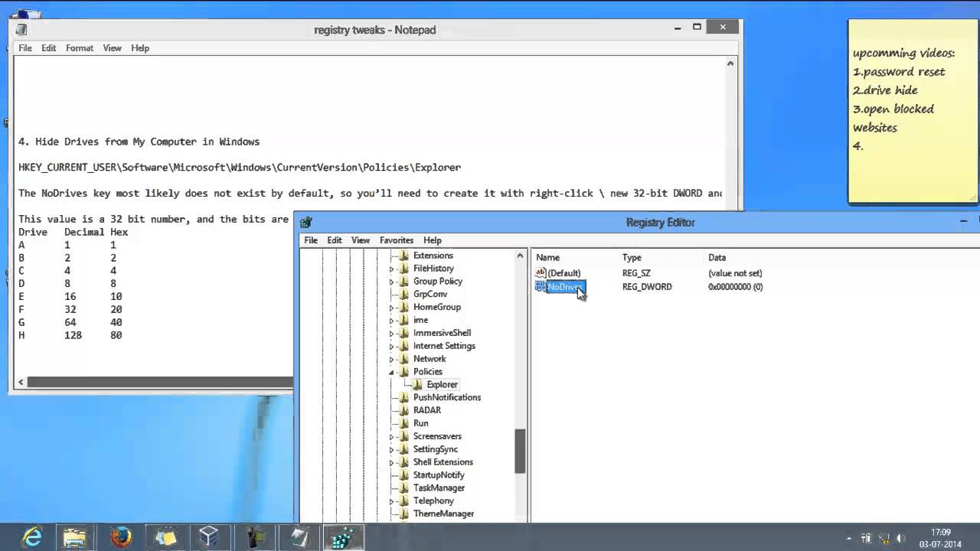Click Notepad's vertical scroll up arrow
Viewport: 980px width, 551px height.
pos(731,64)
